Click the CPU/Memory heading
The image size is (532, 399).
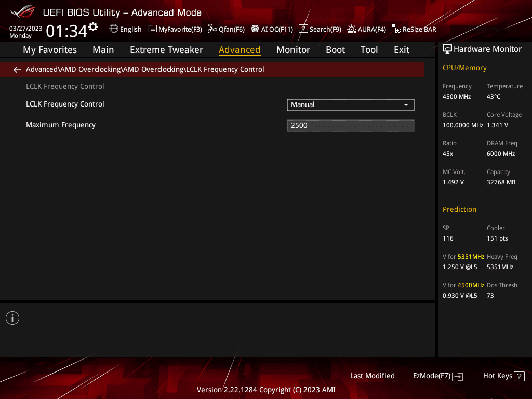pyautogui.click(x=464, y=68)
